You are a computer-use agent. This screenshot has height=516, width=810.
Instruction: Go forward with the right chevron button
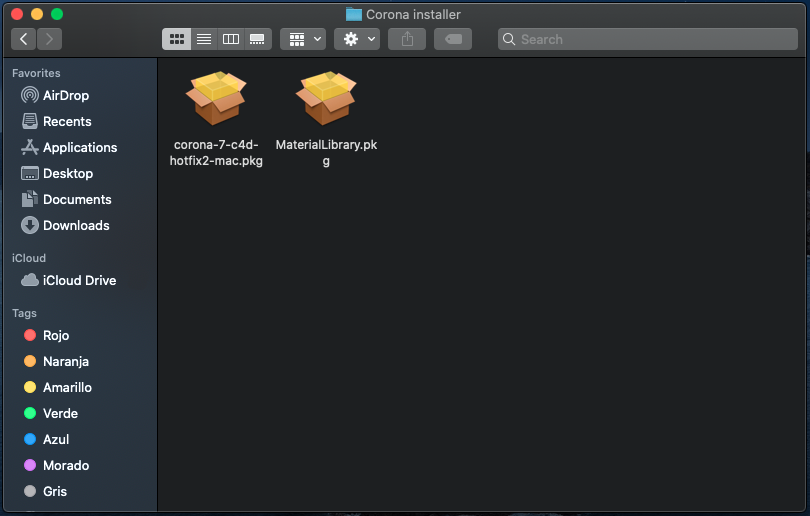[49, 39]
